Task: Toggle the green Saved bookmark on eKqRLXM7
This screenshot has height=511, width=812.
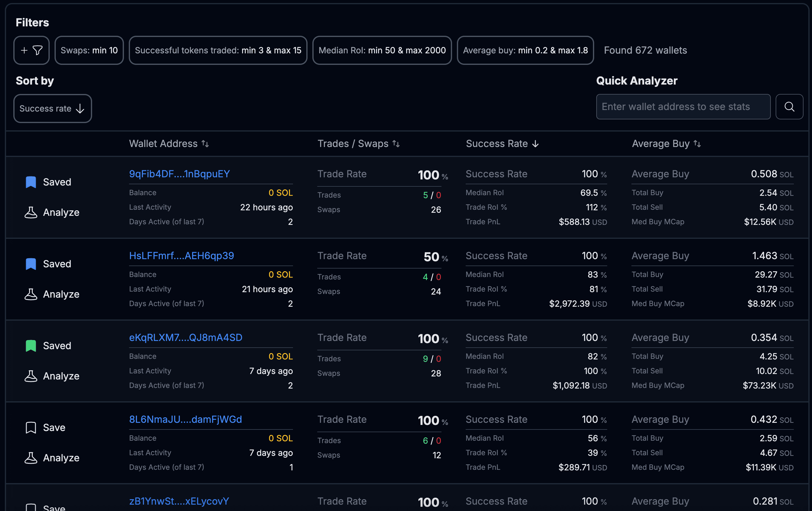Action: point(31,346)
